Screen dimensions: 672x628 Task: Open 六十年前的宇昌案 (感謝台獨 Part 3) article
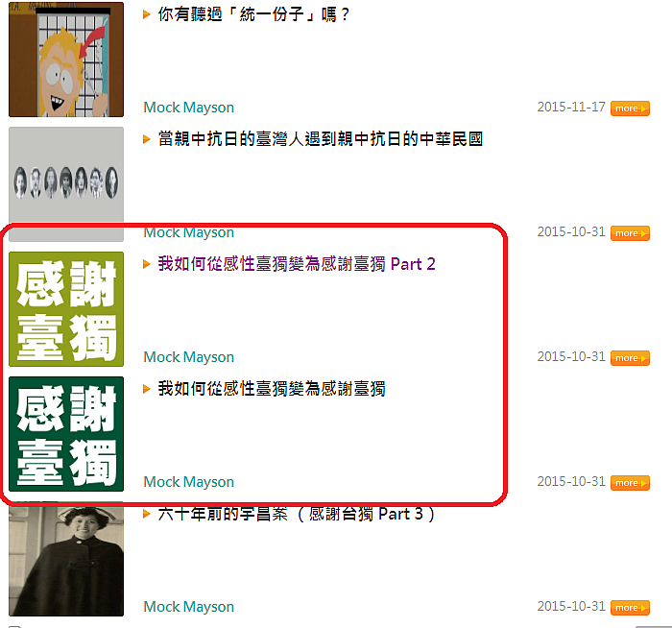pos(297,514)
